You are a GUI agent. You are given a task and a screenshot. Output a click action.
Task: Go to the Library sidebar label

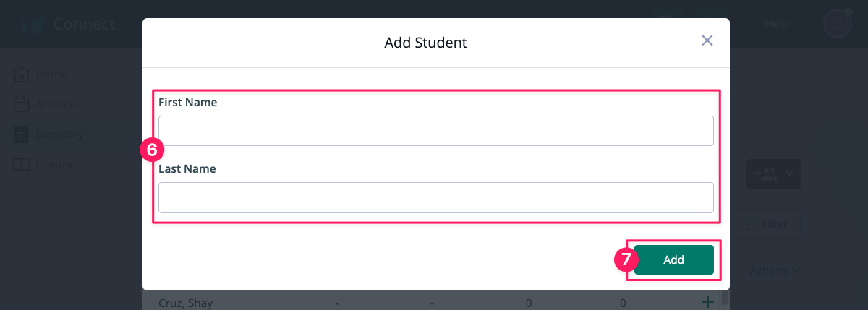[x=54, y=164]
